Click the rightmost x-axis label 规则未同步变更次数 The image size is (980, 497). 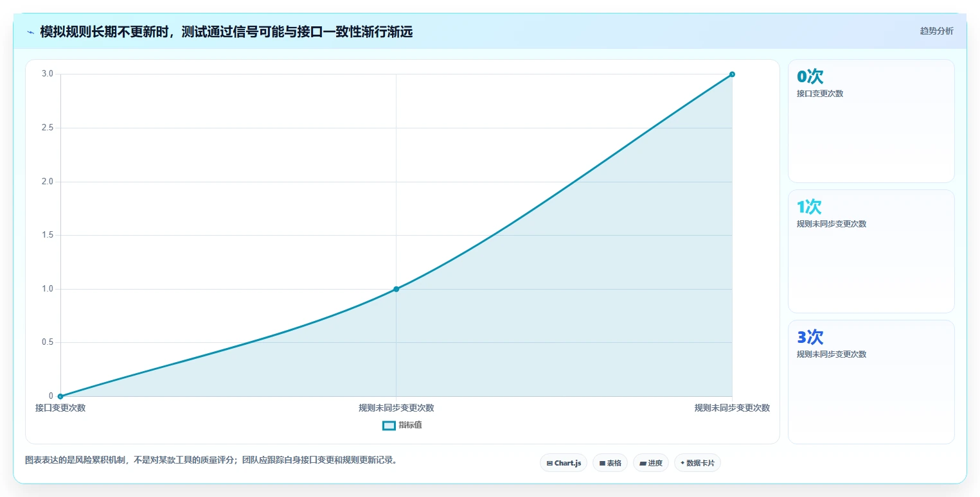(x=732, y=408)
